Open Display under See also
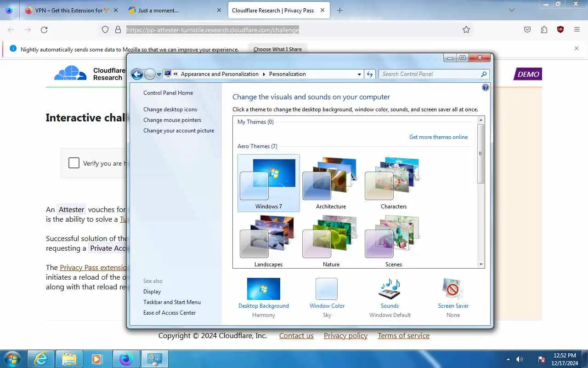588x368 pixels. tap(152, 292)
